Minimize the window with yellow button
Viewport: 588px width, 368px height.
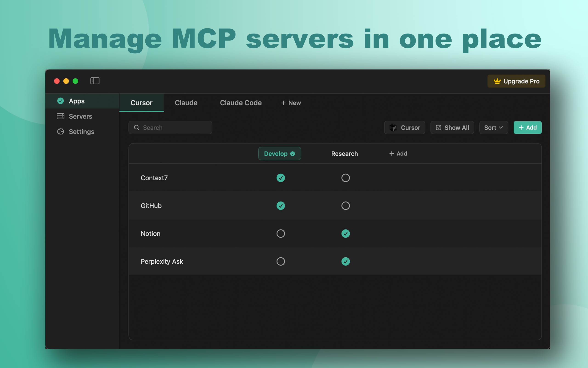[x=66, y=81]
